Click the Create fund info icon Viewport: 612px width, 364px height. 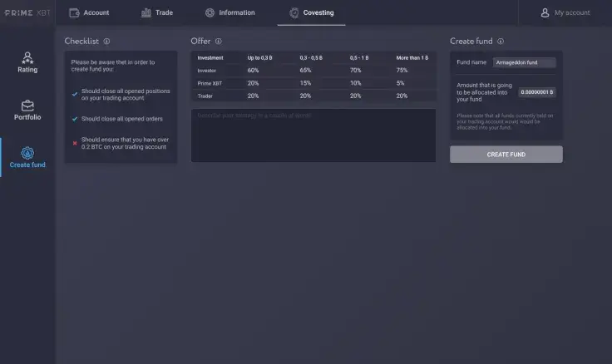pos(501,41)
